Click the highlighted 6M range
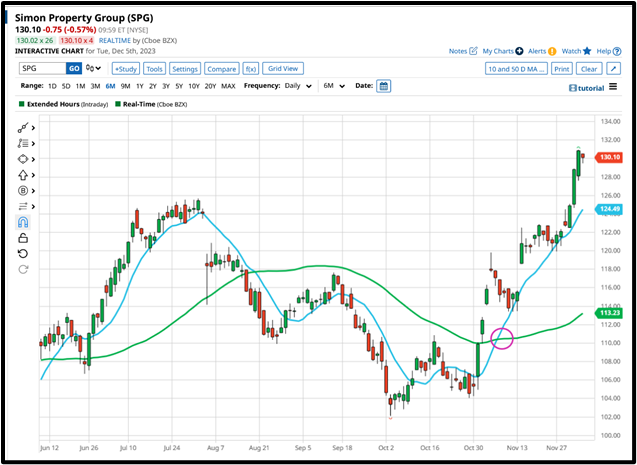 point(110,86)
